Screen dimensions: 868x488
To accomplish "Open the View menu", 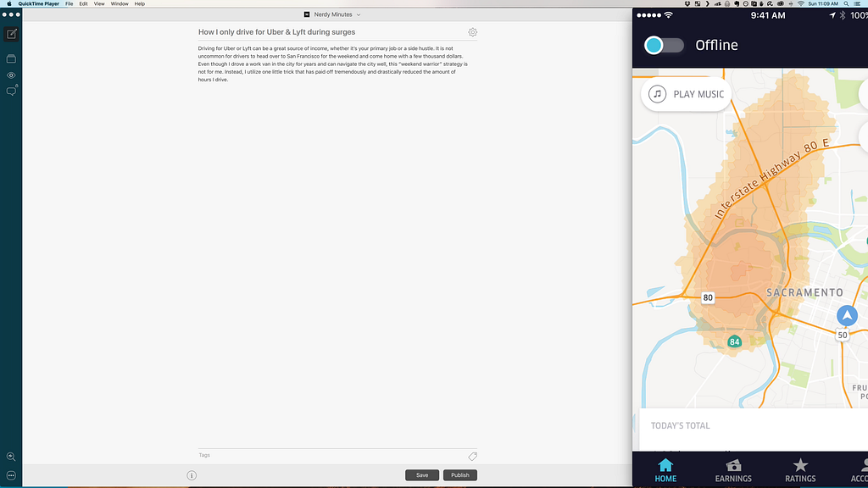I will tap(99, 4).
